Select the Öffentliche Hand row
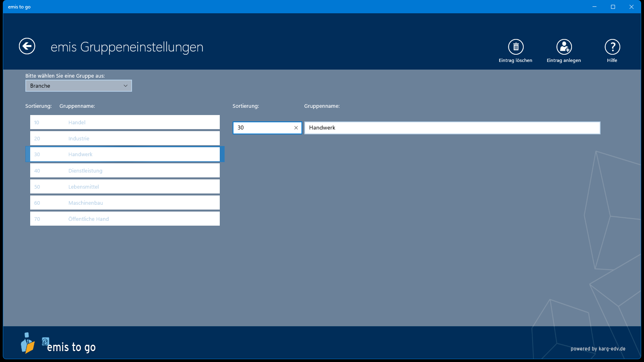Viewport: 644px width, 362px height. 125,219
